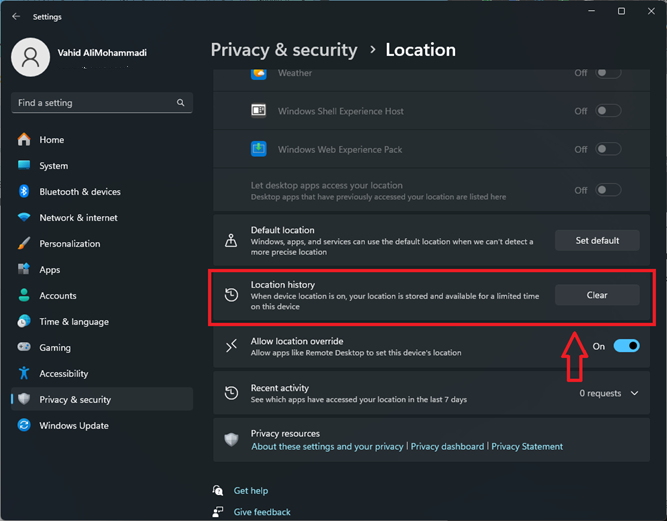
Task: Click the Windows Update sync icon
Action: pos(24,425)
